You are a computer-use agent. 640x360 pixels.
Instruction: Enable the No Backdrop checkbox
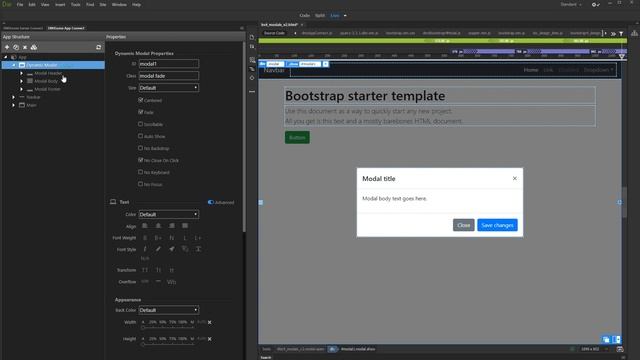point(140,148)
